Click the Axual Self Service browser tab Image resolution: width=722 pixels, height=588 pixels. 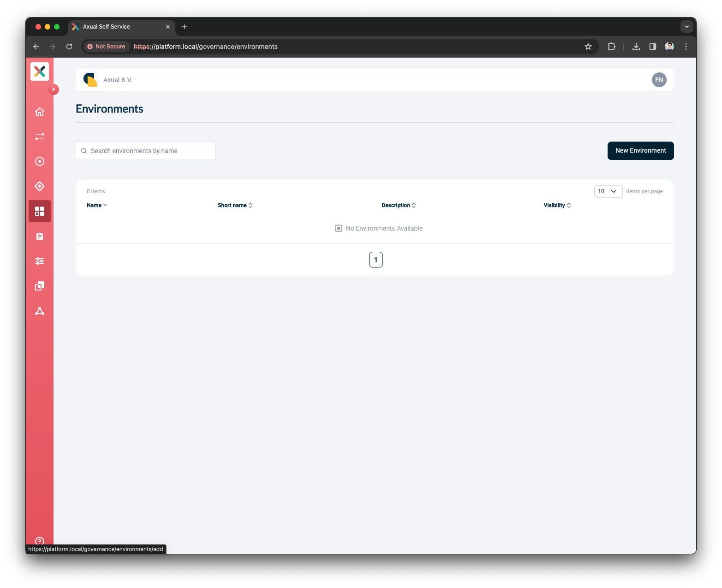click(x=121, y=27)
